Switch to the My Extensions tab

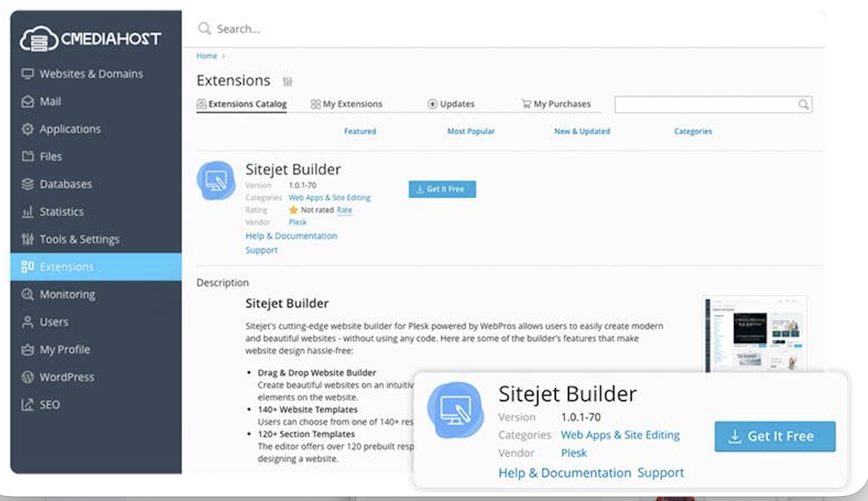[x=347, y=104]
